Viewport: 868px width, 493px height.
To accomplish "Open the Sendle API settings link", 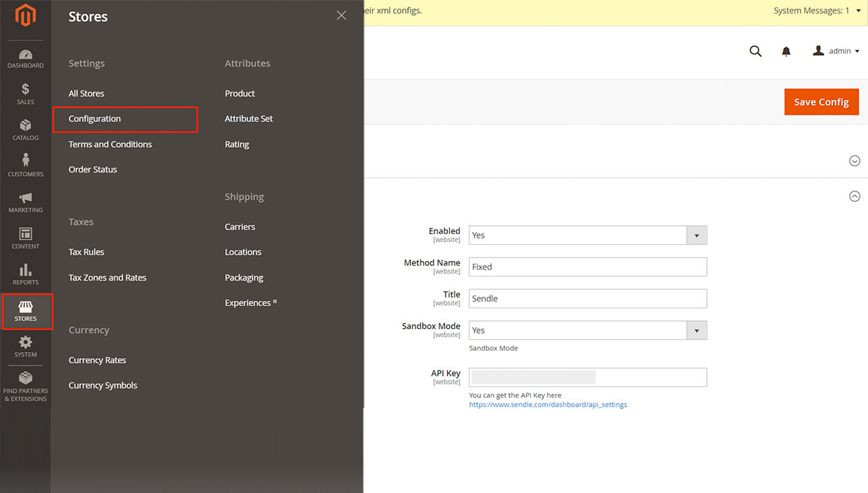I will tap(548, 405).
